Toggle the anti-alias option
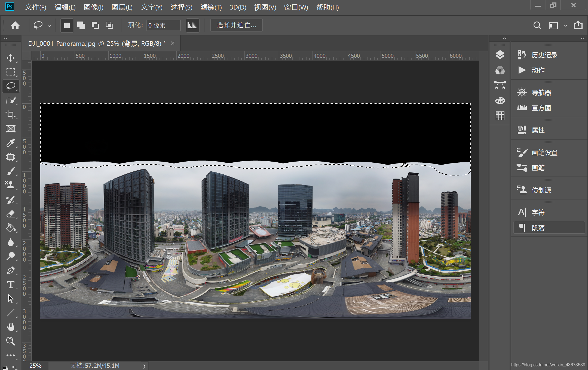The width and height of the screenshot is (588, 370). click(192, 25)
